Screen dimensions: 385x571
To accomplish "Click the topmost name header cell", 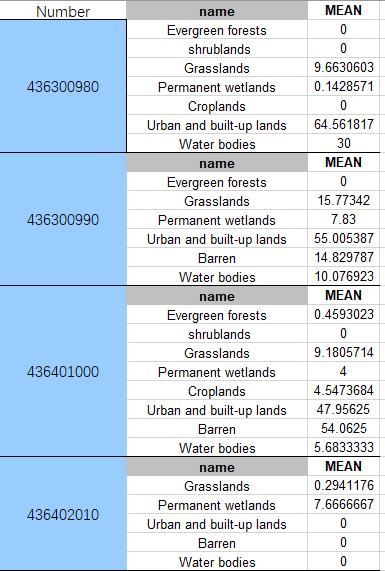I will [x=217, y=11].
